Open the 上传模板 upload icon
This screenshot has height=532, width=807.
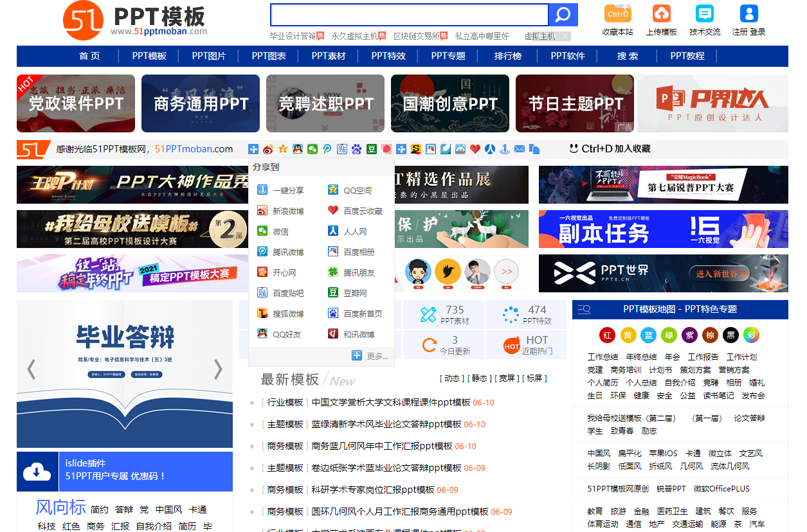[x=661, y=13]
